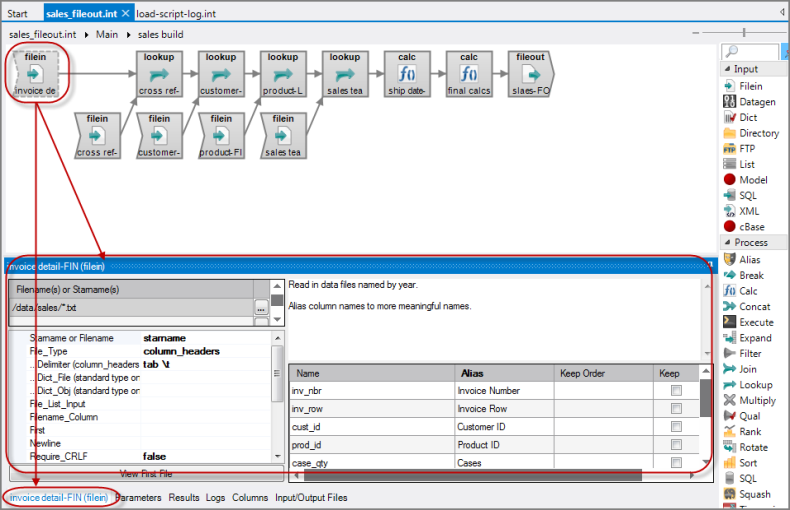The image size is (790, 510).
Task: Pick Directory from the Input palette
Action: (x=752, y=133)
